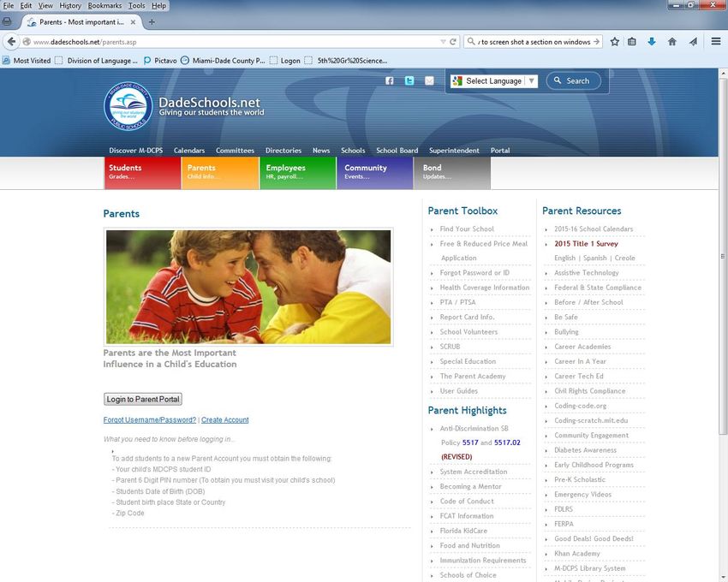The width and height of the screenshot is (728, 582).
Task: Open Khan Academy resource link
Action: 576,554
